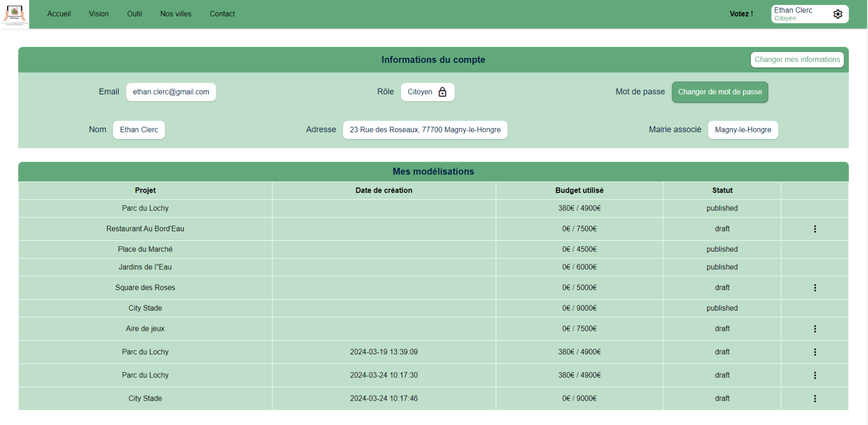Open three-dot menu for Square des Roses
Viewport: 868px width, 425px height.
click(x=815, y=288)
